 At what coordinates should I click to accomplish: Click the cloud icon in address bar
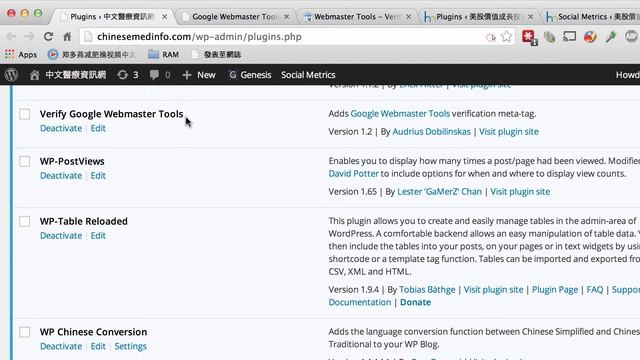click(491, 38)
